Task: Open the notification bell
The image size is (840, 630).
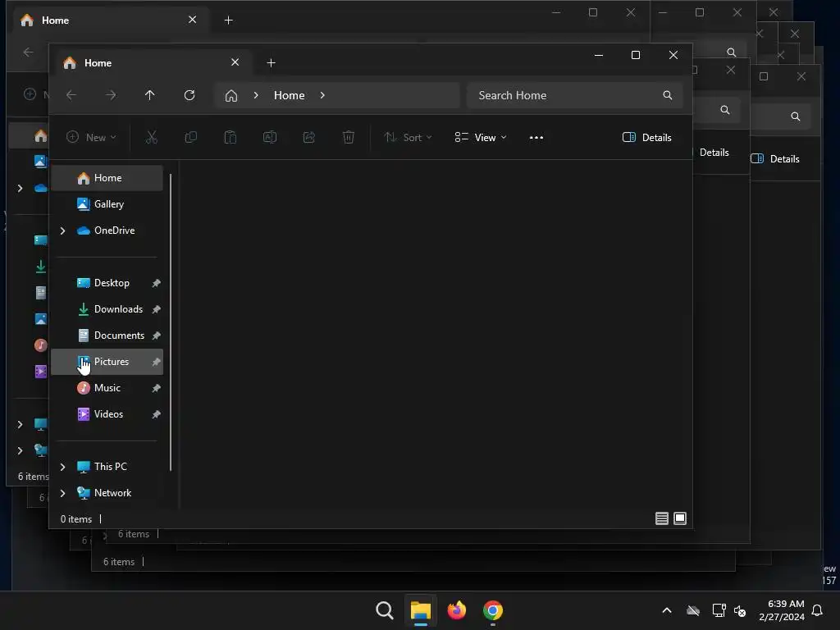Action: [x=818, y=610]
